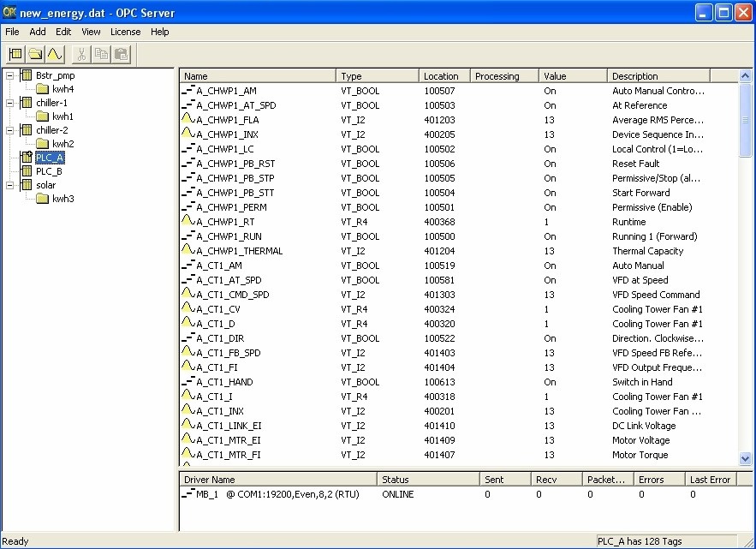Select the A_CHWP1_THERMAL tag row
Viewport: 756px width, 549px height.
(239, 251)
